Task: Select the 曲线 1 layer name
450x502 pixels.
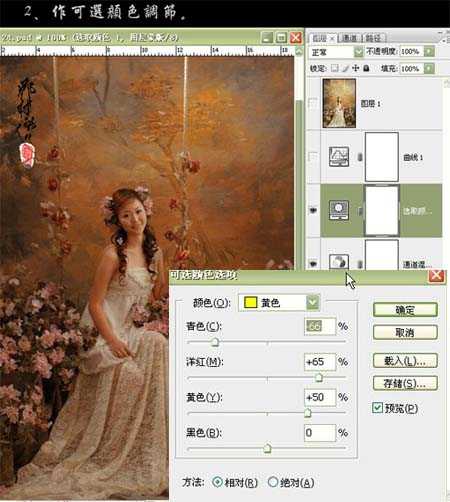Action: (413, 157)
